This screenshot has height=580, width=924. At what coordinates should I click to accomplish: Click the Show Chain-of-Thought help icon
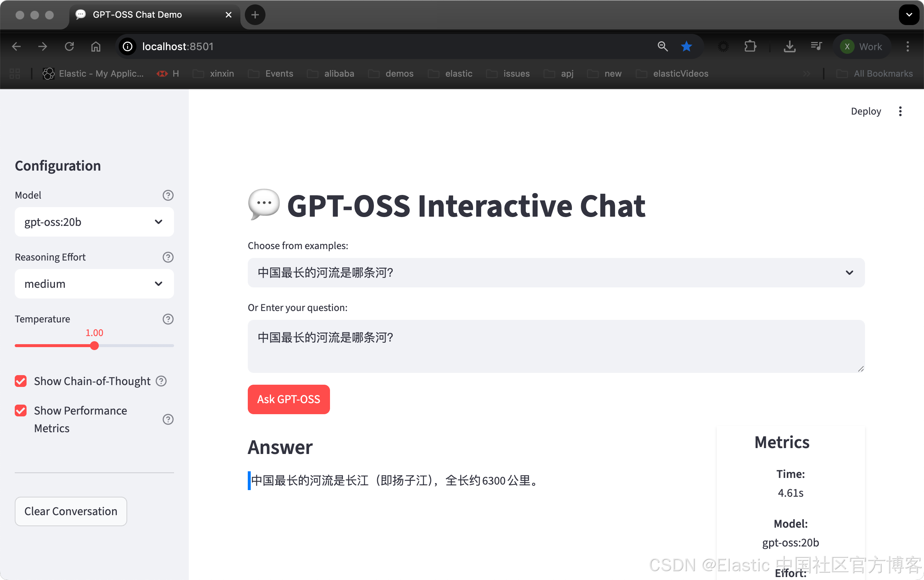(x=161, y=381)
